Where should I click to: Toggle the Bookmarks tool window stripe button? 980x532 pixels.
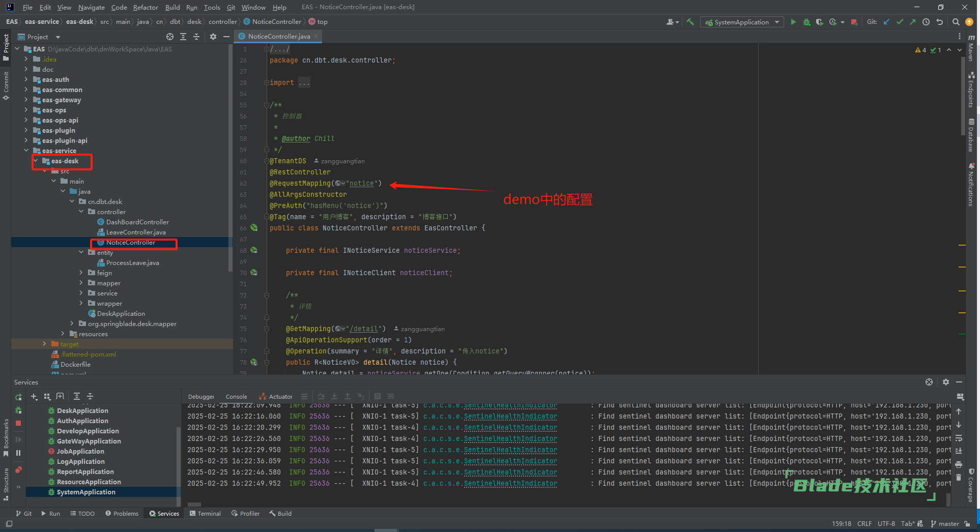tap(6, 437)
